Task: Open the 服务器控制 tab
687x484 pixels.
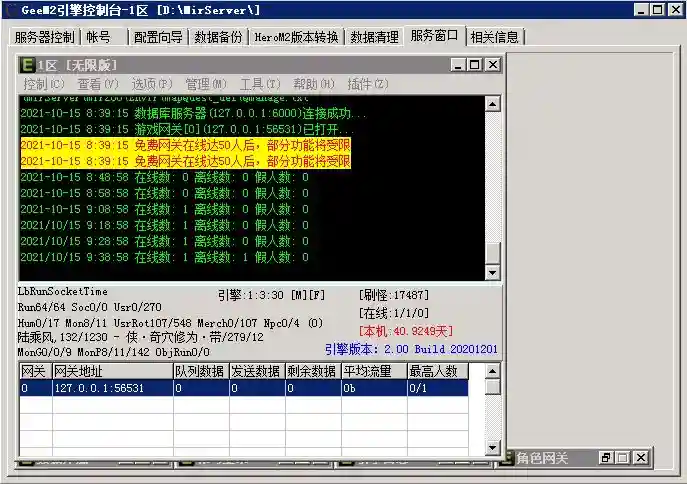Action: [45, 37]
